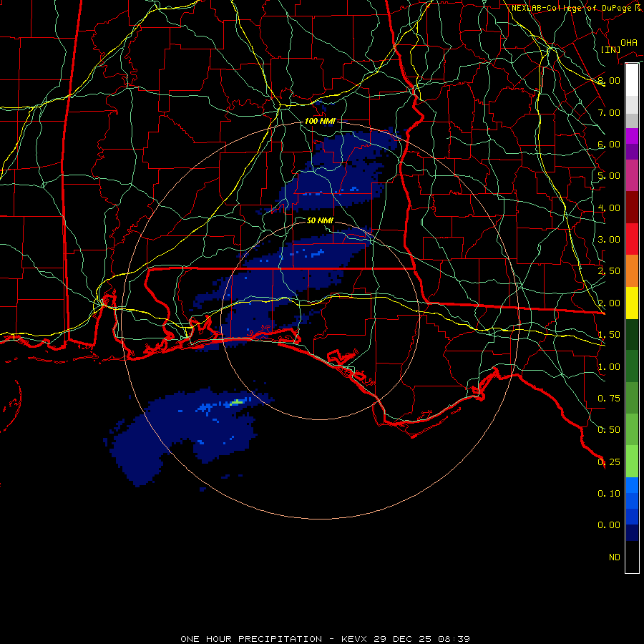Image resolution: width=644 pixels, height=644 pixels.
Task: Click the "[IN]" units label
Action: [x=610, y=49]
